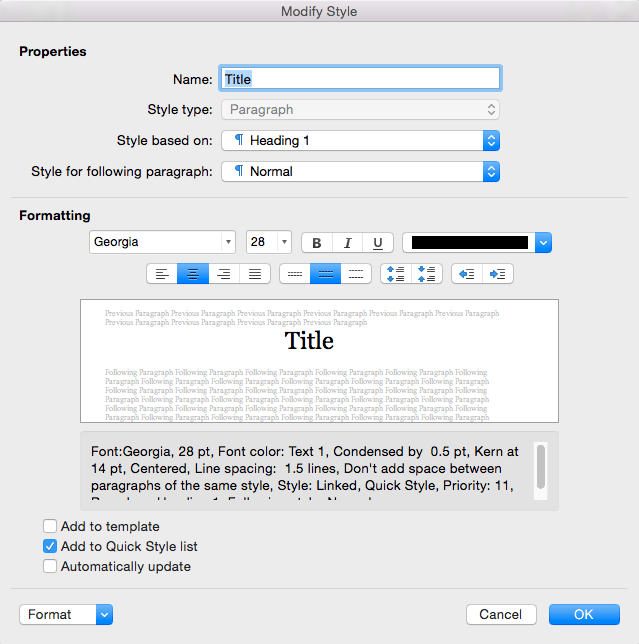Click the Modify Style window title
The width and height of the screenshot is (639, 644).
[x=319, y=12]
